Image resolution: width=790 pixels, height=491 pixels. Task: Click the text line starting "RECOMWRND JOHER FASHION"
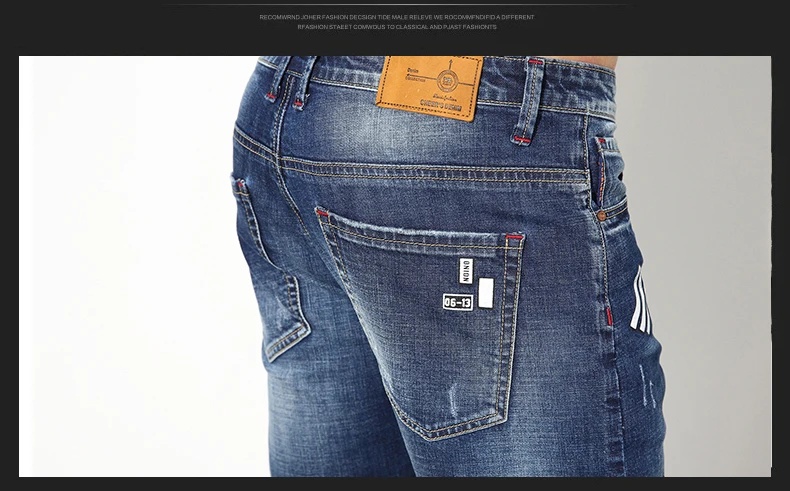point(397,17)
